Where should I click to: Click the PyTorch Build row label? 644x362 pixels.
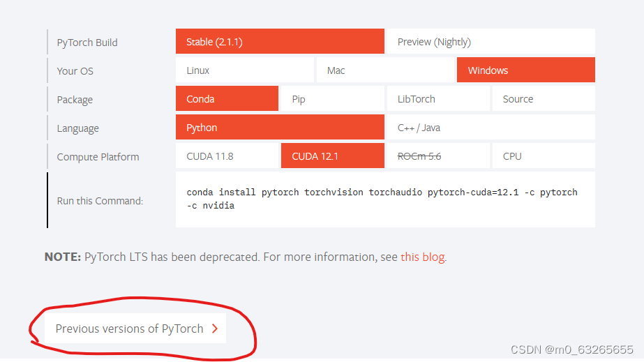87,43
